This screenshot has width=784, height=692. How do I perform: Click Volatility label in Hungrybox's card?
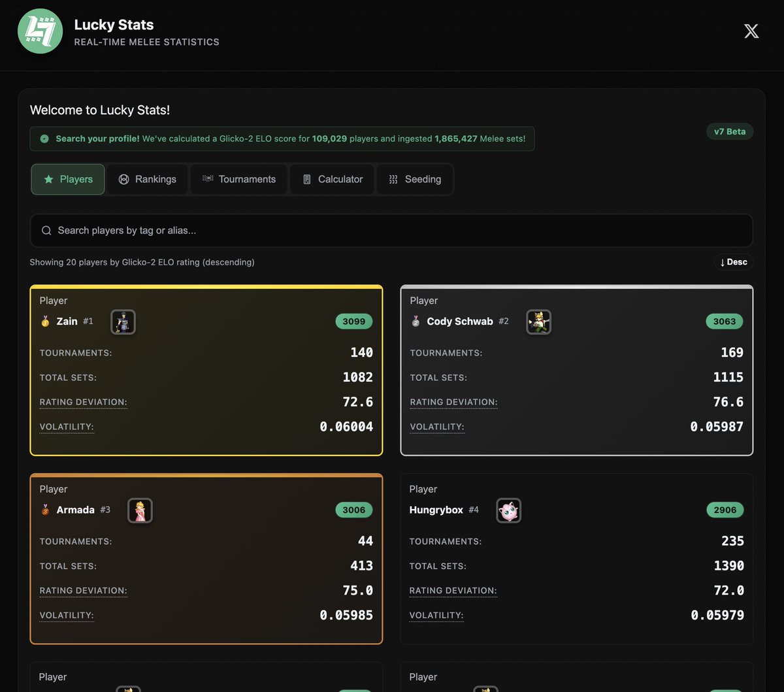pos(436,616)
